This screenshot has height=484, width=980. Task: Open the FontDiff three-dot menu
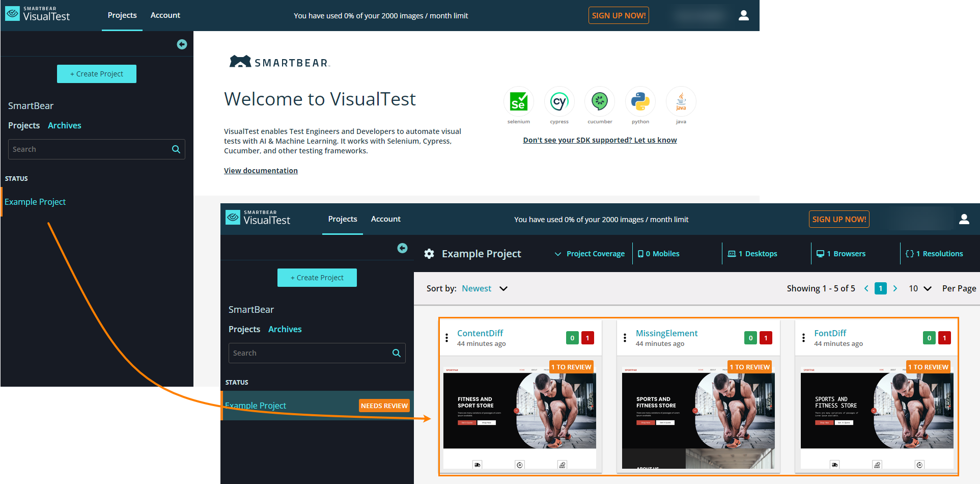click(x=803, y=338)
